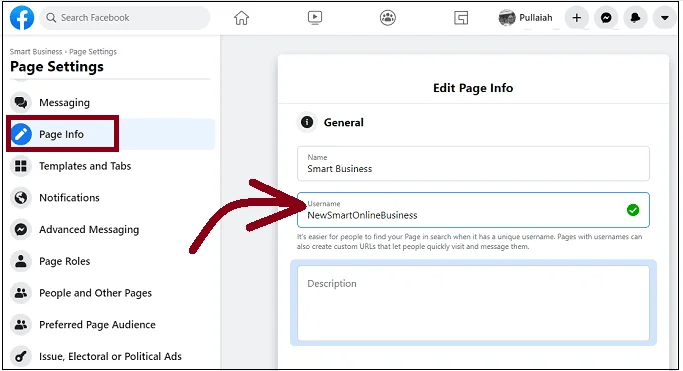Open Advanced Messaging settings

[x=111, y=229]
